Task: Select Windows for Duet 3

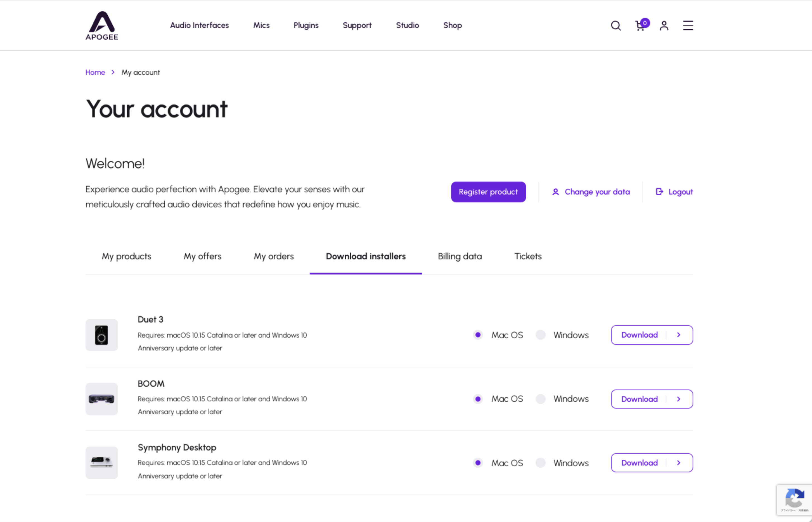Action: (540, 335)
